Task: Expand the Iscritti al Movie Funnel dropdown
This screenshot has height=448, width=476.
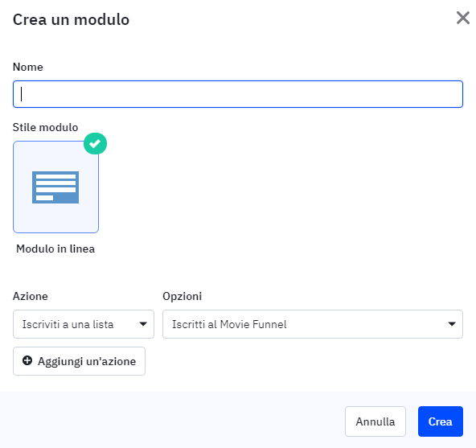Action: click(313, 324)
